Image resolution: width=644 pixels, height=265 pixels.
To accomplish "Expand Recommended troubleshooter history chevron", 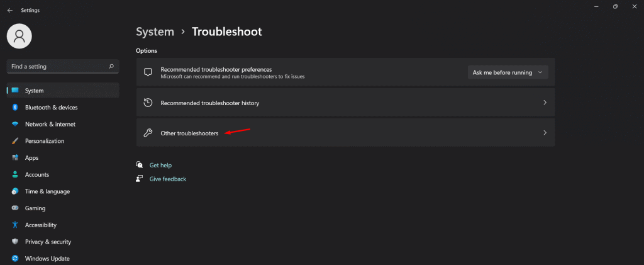I will click(x=545, y=103).
